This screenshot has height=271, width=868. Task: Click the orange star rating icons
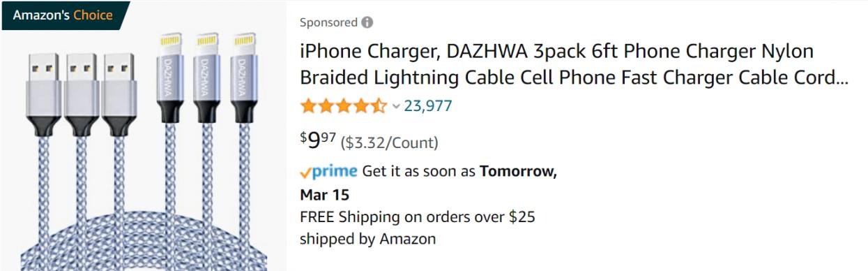(x=343, y=106)
